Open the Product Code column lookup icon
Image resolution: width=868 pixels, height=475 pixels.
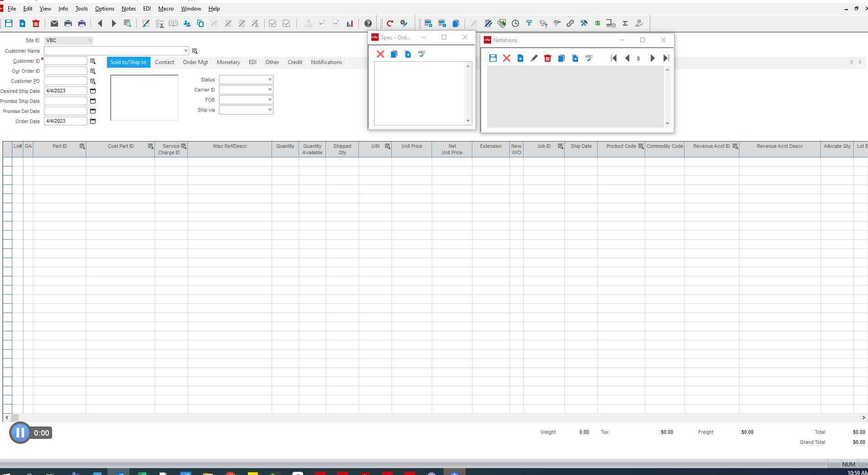click(x=641, y=146)
